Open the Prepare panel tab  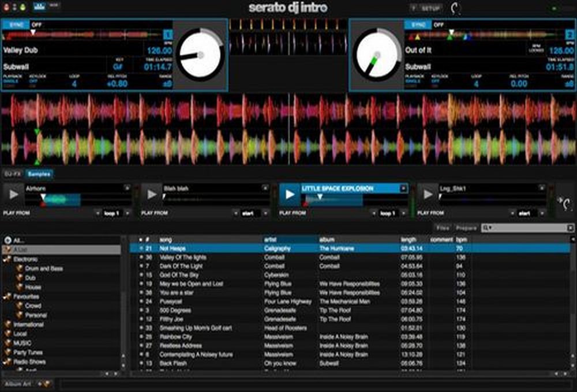pos(467,228)
